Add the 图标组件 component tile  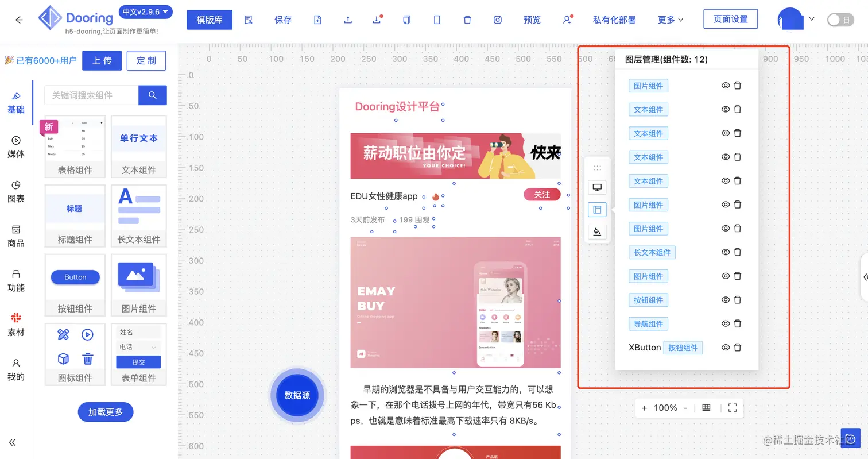tap(75, 354)
